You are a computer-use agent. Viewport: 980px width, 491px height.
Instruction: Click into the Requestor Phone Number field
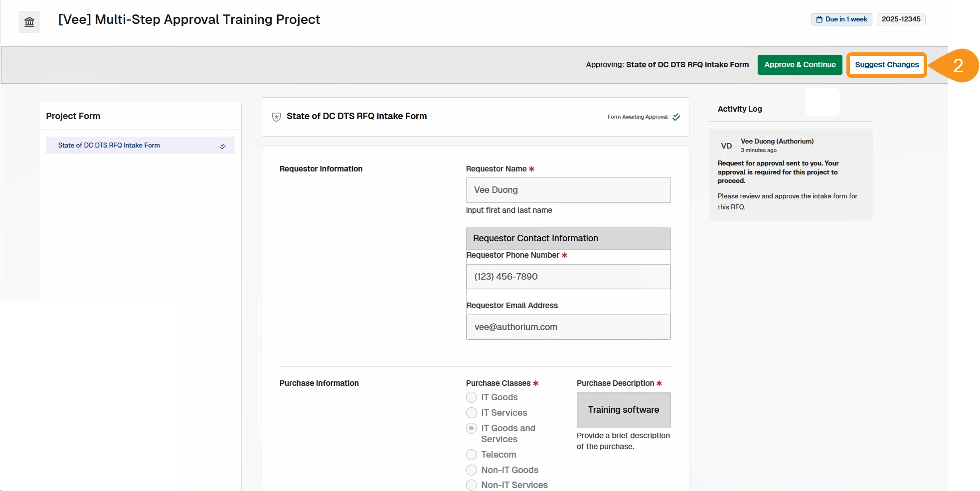pos(568,277)
